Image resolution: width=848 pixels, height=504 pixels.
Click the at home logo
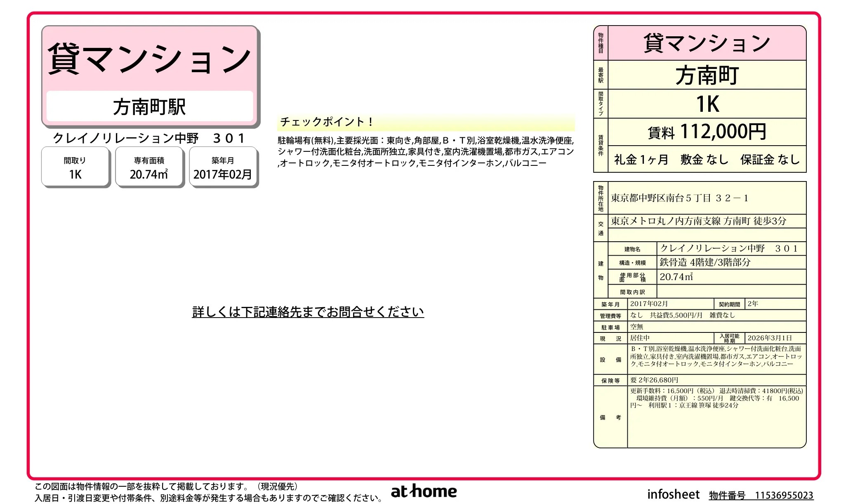[424, 491]
